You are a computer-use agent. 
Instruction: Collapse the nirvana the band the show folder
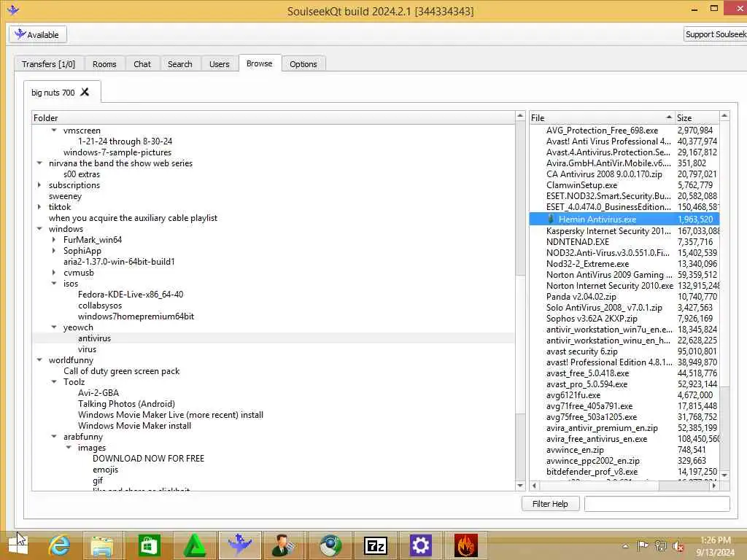[39, 163]
